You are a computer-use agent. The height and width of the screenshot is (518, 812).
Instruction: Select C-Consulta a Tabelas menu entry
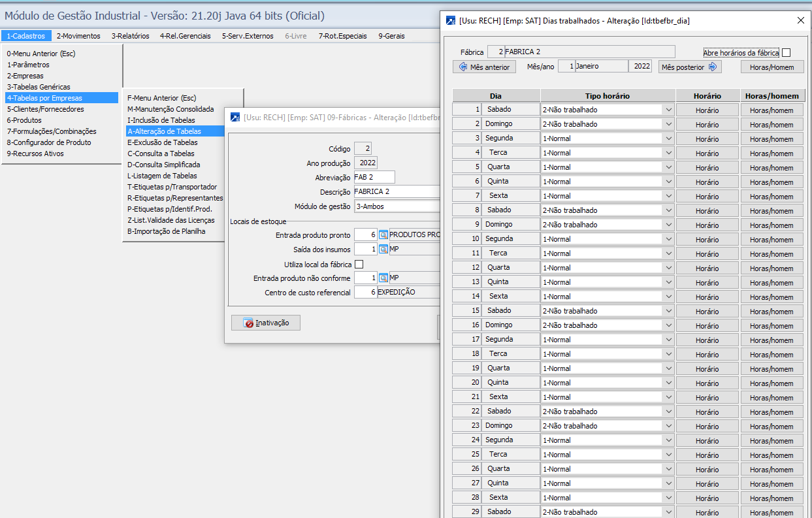pos(161,154)
